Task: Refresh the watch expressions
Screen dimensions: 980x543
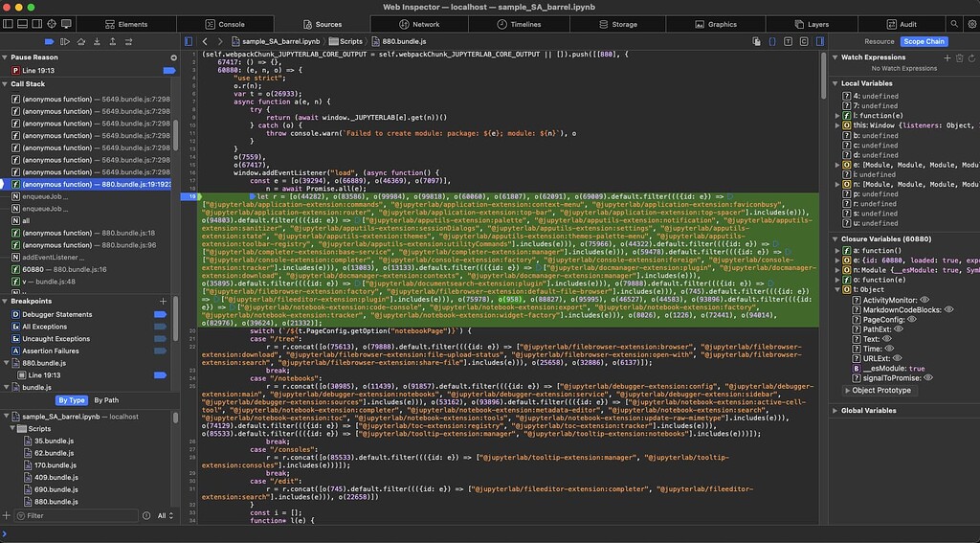Action: click(972, 57)
